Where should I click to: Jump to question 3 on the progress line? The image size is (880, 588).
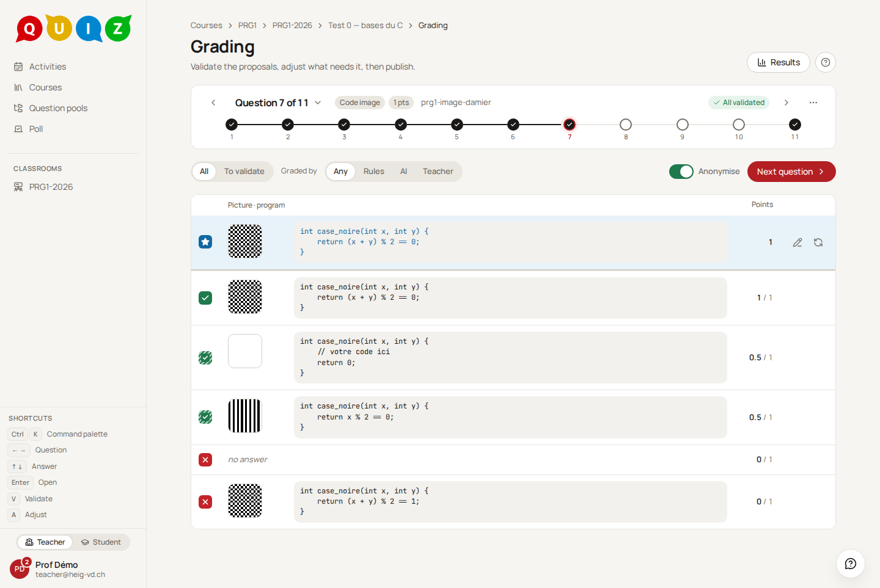[x=344, y=125]
